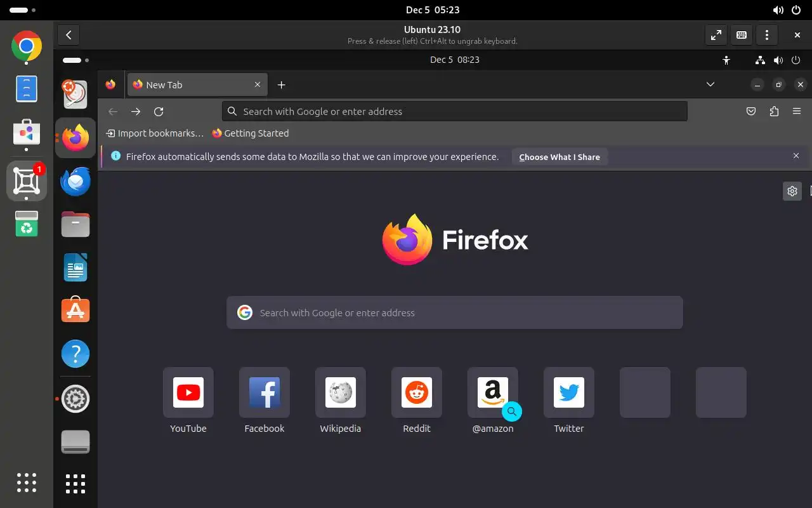The height and width of the screenshot is (508, 812).
Task: Launch Thunderbird mail from guest dock
Action: [x=75, y=182]
